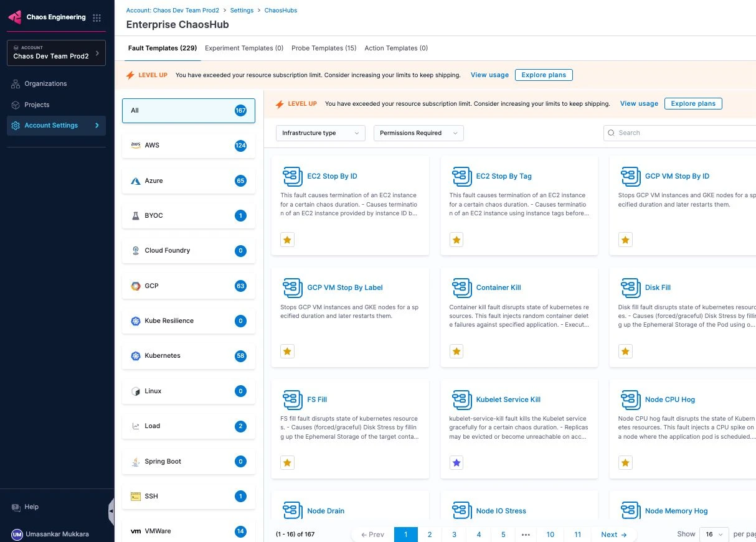Click the SSH terminal icon

(136, 496)
